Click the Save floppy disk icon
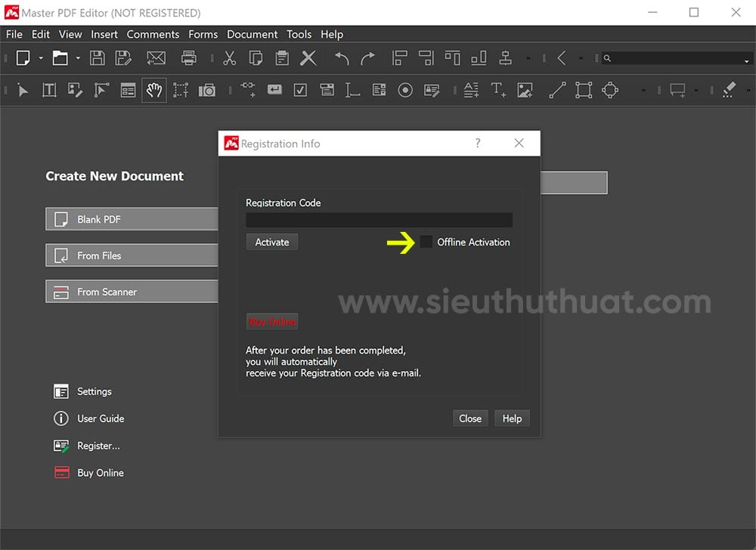This screenshot has height=550, width=756. [97, 58]
